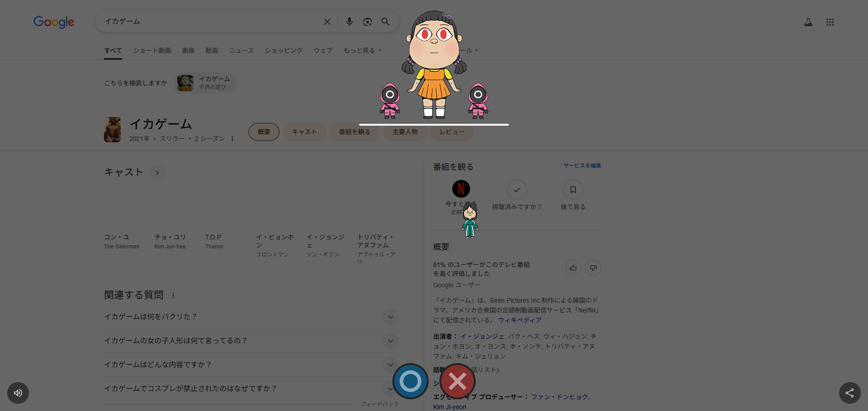Open ウィキペディア link
Viewport: 868px width, 411px height.
pos(520,320)
